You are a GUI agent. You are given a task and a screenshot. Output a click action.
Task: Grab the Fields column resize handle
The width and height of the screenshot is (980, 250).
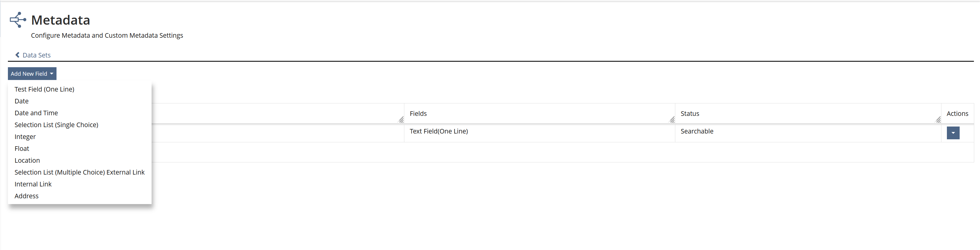pos(672,120)
